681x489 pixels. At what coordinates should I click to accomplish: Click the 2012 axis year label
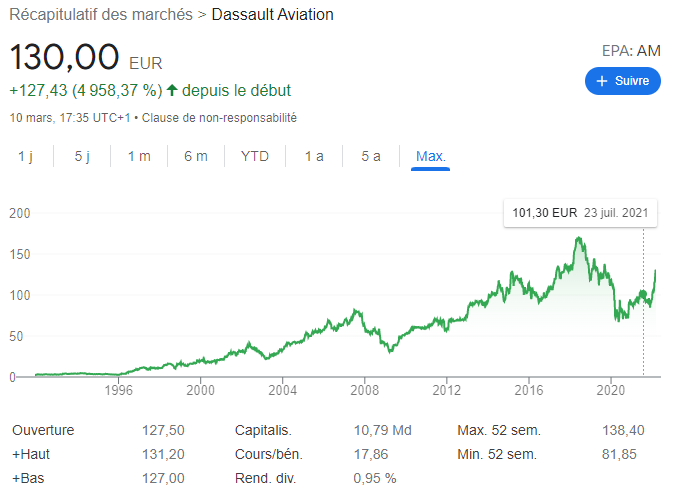tap(446, 390)
